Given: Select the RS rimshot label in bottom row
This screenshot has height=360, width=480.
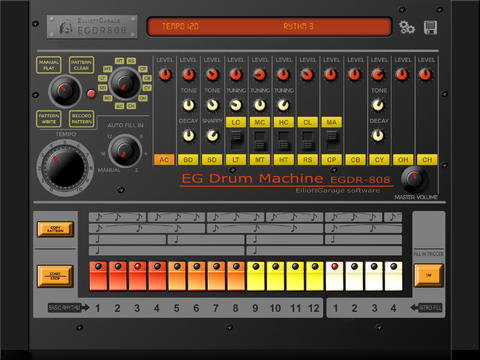Looking at the screenshot, I should point(307,160).
